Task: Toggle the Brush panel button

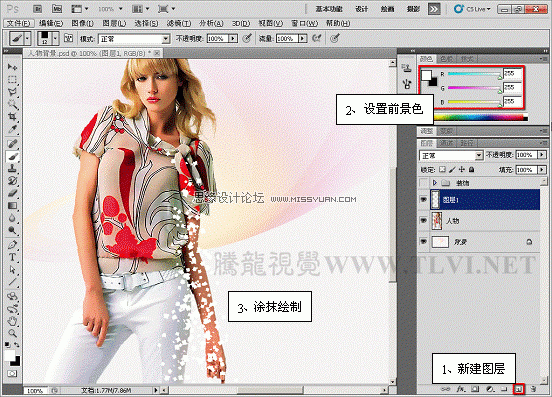Action: pyautogui.click(x=69, y=38)
